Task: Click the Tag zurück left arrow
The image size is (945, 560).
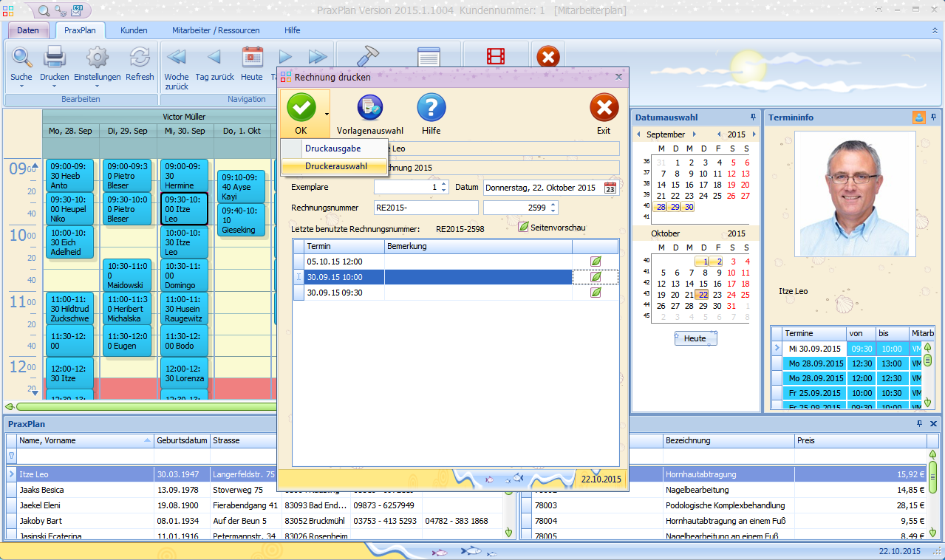Action: click(214, 58)
